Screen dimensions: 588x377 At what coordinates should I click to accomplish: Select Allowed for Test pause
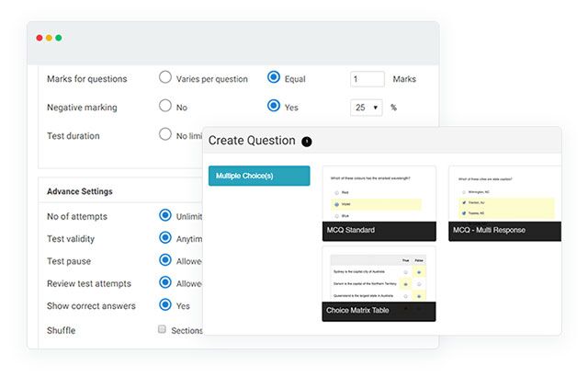click(x=165, y=260)
